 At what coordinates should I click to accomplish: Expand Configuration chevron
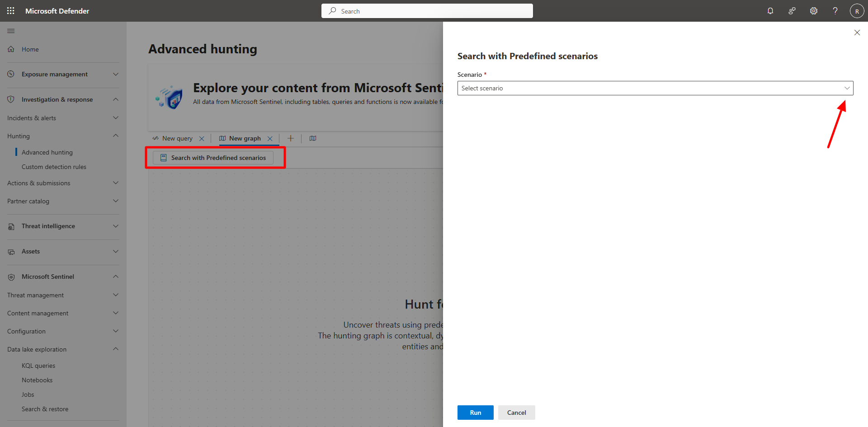116,331
